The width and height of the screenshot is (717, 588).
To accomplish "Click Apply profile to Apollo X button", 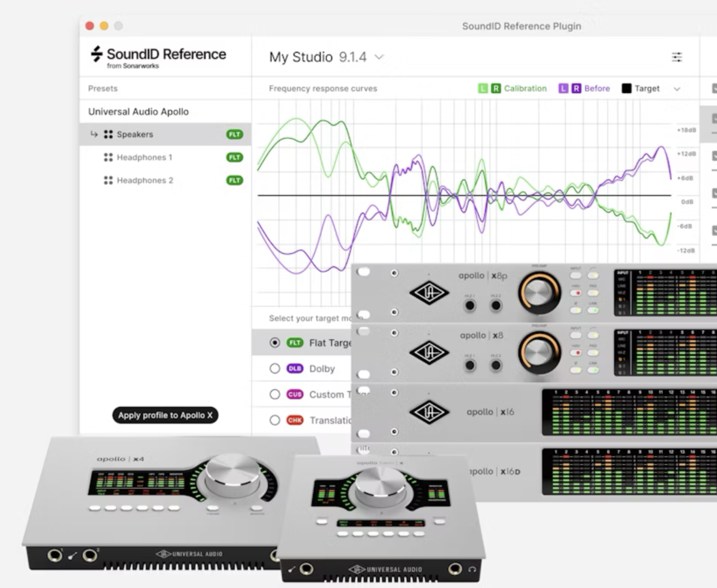I will 166,415.
